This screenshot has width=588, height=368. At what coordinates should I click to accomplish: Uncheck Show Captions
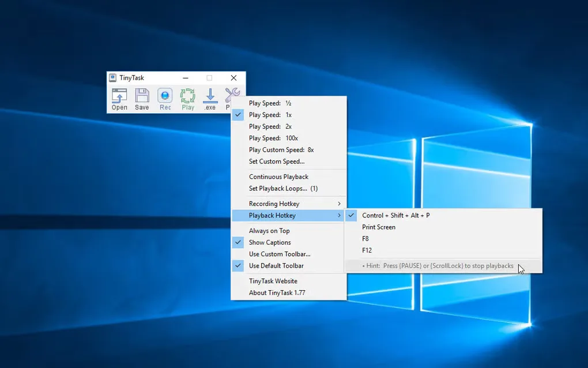[x=288, y=242]
